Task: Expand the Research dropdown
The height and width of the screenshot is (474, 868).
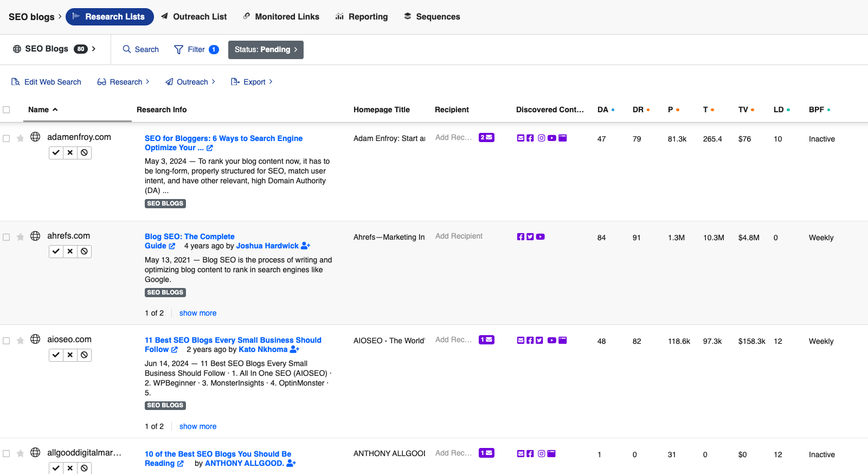Action: [x=123, y=82]
